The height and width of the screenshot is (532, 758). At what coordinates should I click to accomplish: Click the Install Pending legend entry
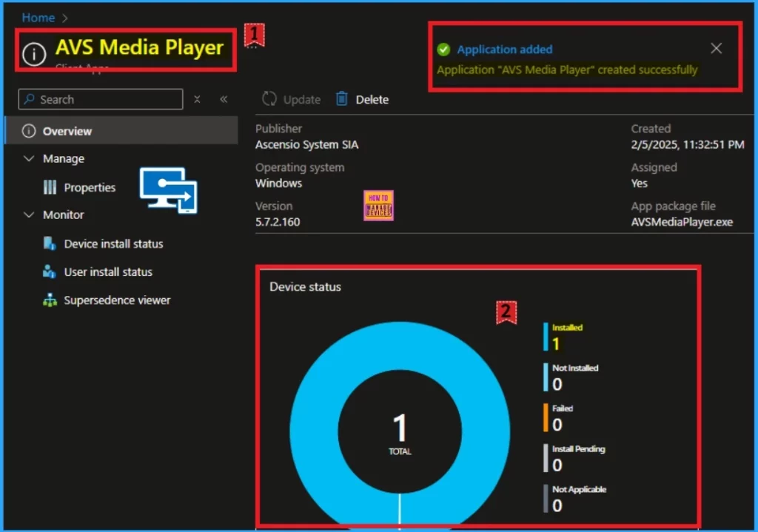(574, 457)
